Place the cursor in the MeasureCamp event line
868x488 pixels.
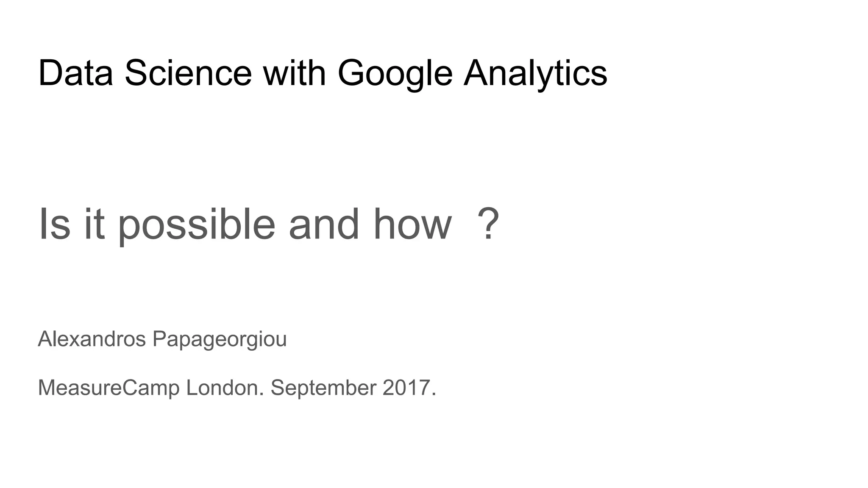237,388
